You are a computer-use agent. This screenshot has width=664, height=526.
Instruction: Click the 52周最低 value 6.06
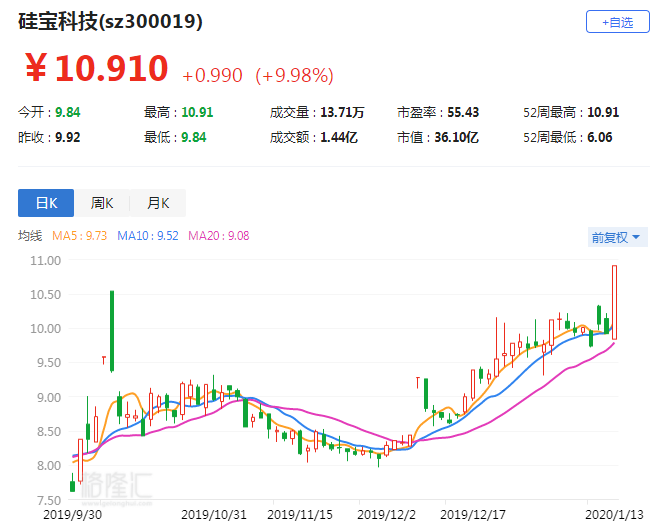click(x=600, y=137)
